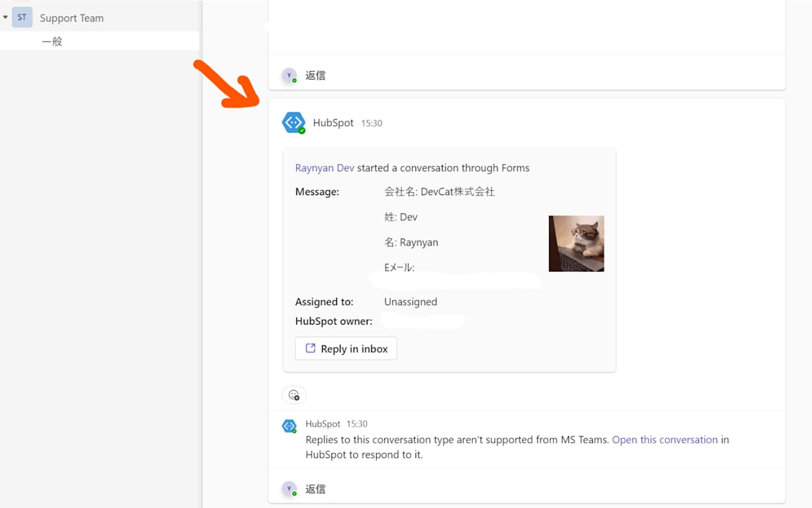Open the Support Team team name
Screen dimensions: 812x508
coord(72,18)
